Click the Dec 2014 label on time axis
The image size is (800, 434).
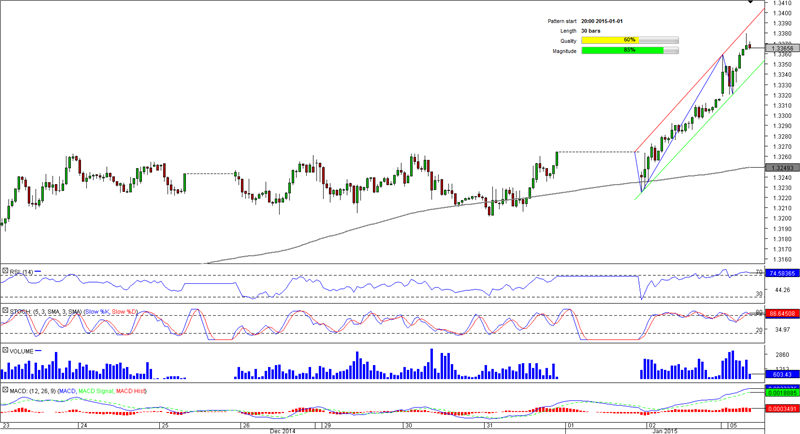[282, 431]
